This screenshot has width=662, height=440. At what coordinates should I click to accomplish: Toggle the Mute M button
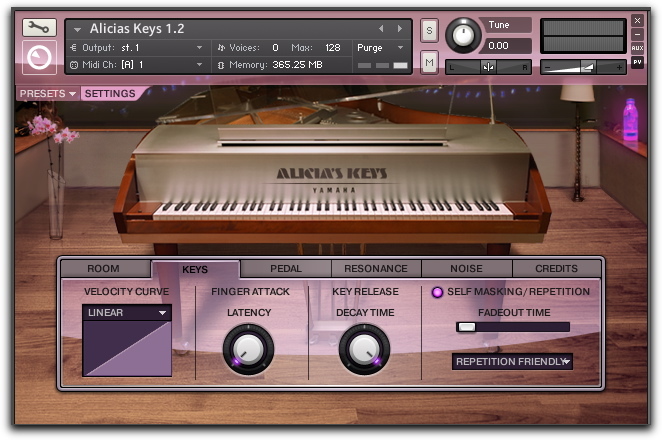click(429, 62)
